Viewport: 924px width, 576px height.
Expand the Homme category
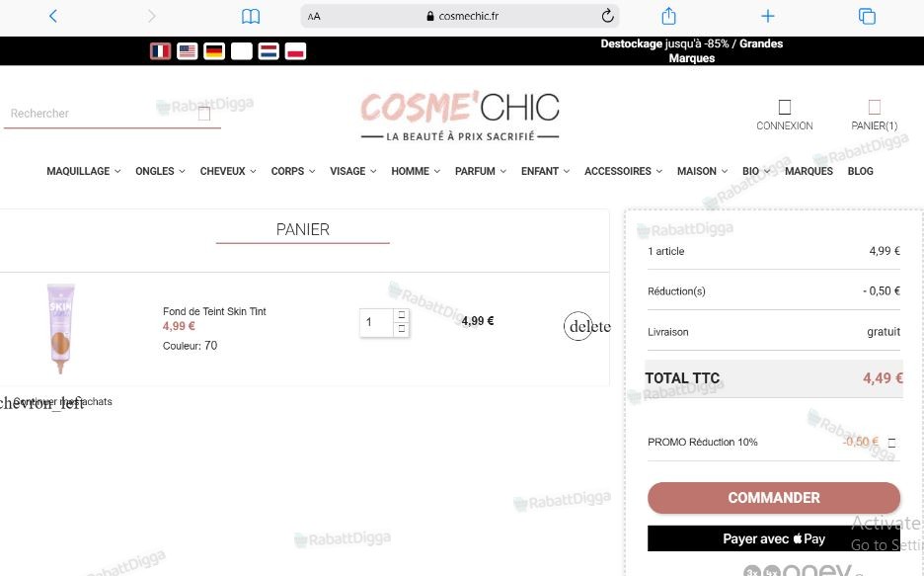click(416, 171)
